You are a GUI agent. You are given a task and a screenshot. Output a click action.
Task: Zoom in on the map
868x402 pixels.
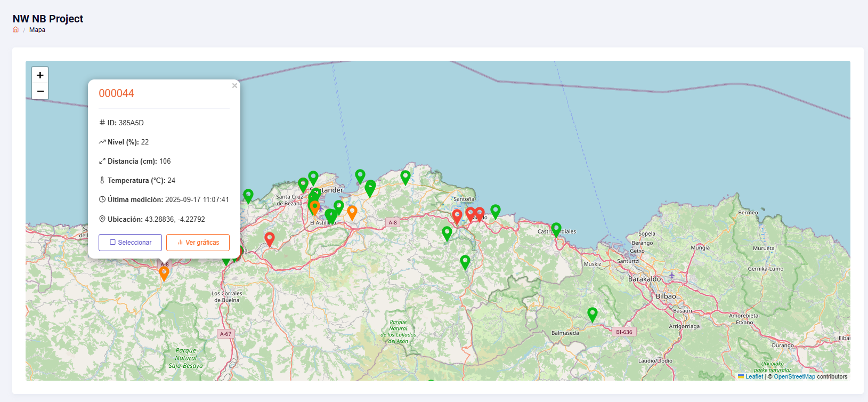(40, 75)
